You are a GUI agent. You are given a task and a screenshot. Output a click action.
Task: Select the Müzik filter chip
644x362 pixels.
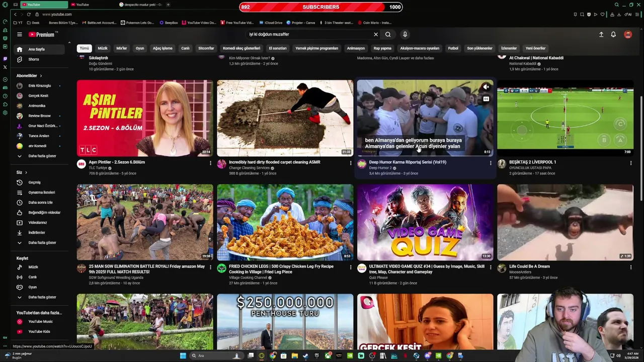103,48
